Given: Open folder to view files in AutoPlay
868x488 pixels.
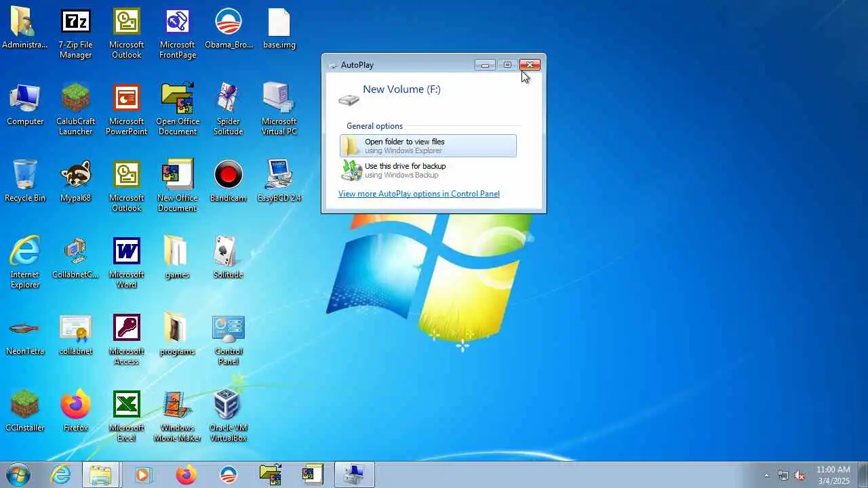Looking at the screenshot, I should tap(428, 146).
